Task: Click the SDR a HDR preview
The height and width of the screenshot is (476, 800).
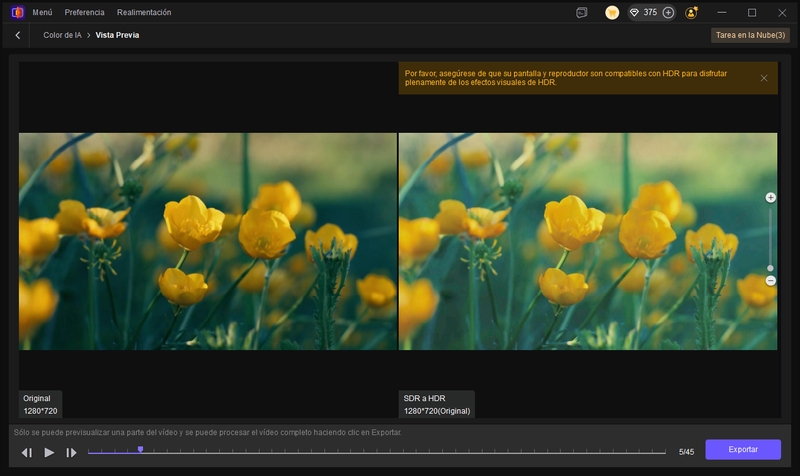Action: [x=588, y=241]
